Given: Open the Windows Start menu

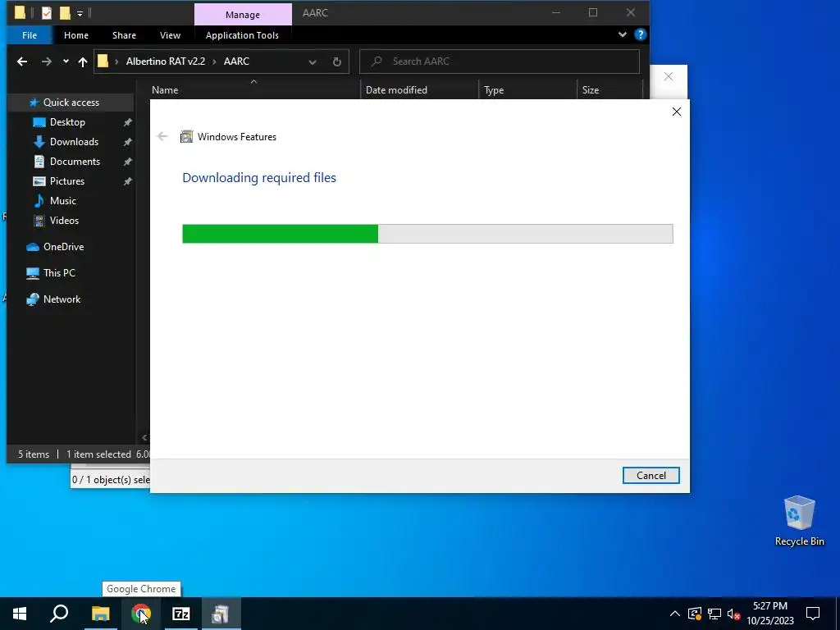Looking at the screenshot, I should coord(20,614).
